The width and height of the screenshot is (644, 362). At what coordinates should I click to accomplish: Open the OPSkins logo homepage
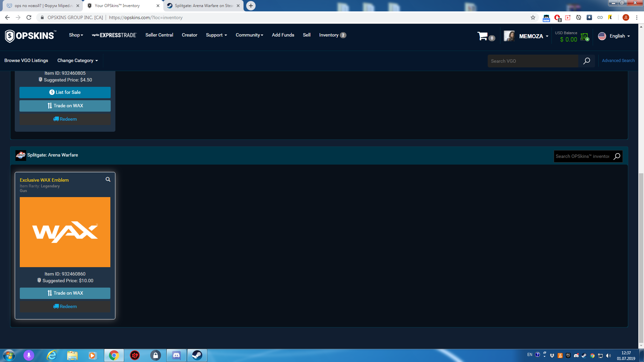pyautogui.click(x=31, y=36)
